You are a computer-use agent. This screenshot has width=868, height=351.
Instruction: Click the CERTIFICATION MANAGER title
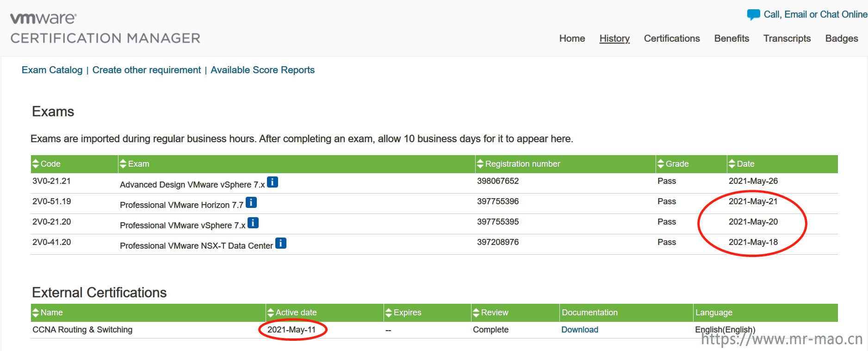105,38
